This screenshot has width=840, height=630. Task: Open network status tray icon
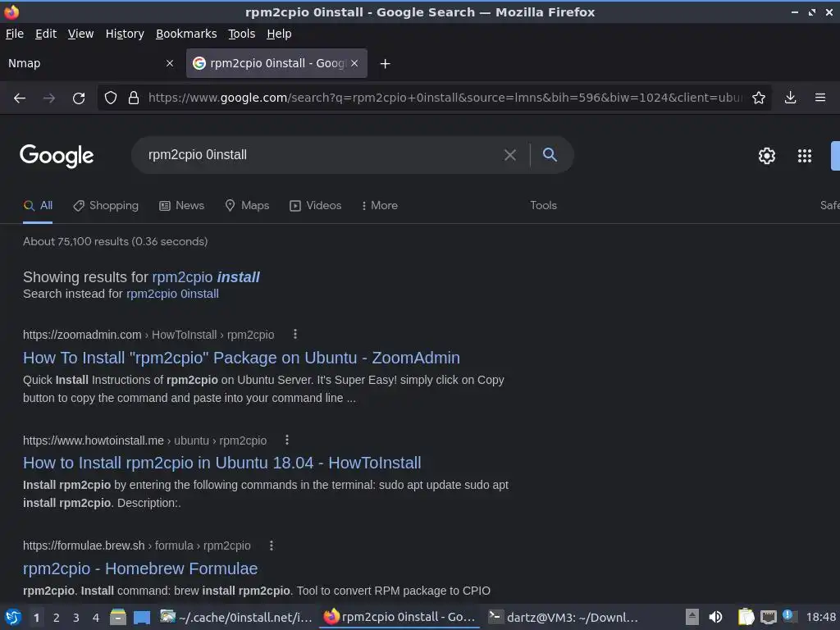pyautogui.click(x=768, y=617)
